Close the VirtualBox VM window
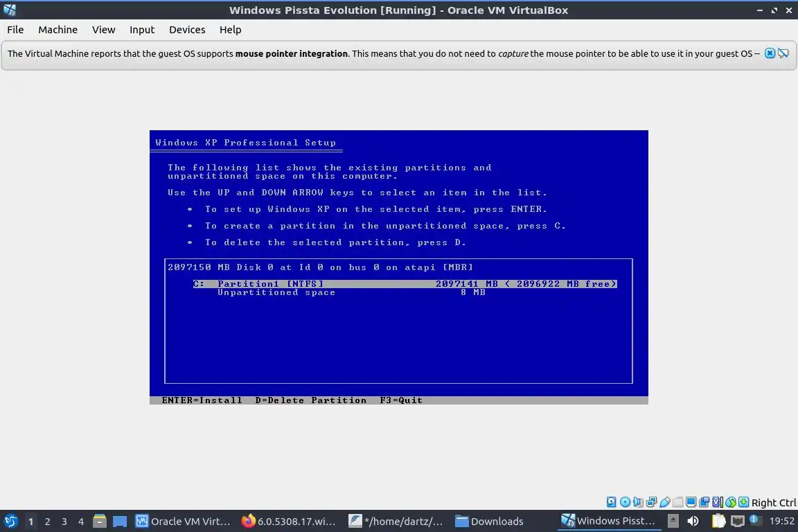 point(789,10)
